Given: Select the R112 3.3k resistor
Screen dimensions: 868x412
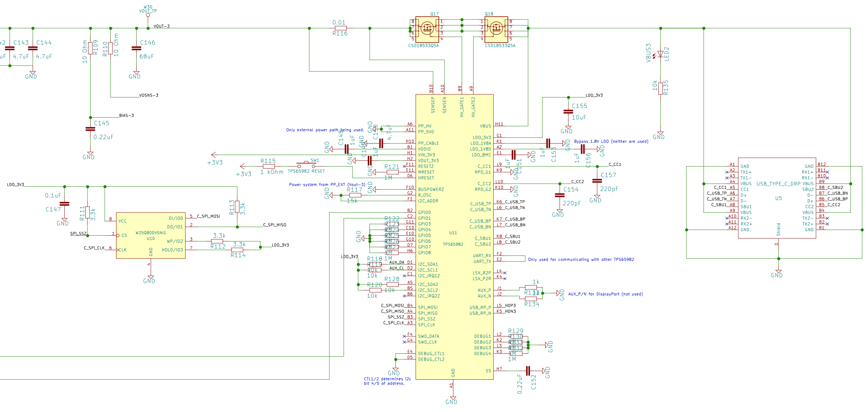Looking at the screenshot, I should tap(217, 241).
